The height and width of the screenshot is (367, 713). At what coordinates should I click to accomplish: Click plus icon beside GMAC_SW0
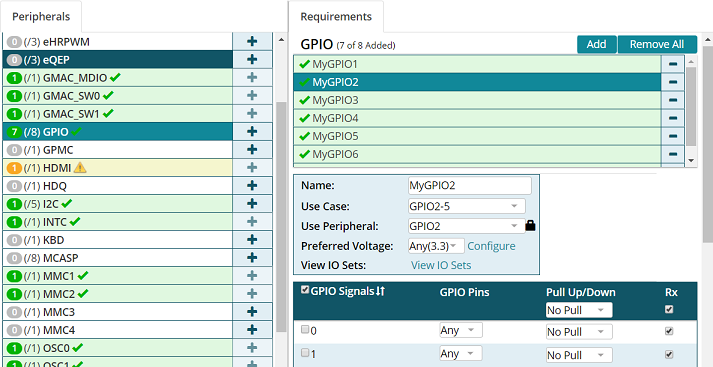252,96
